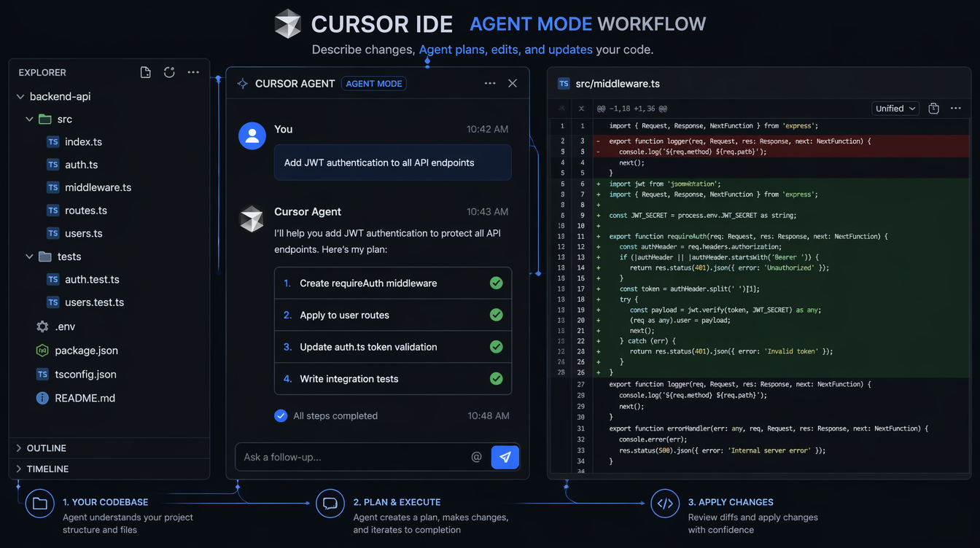Click the AGENT MODE badge
The image size is (980, 548).
click(373, 83)
